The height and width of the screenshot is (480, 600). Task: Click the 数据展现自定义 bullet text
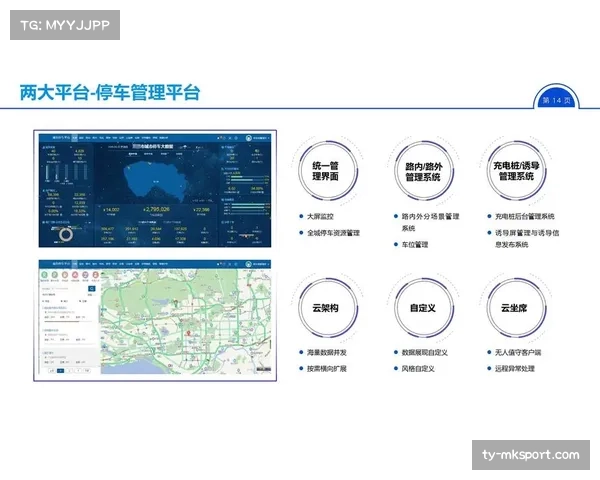coord(425,352)
